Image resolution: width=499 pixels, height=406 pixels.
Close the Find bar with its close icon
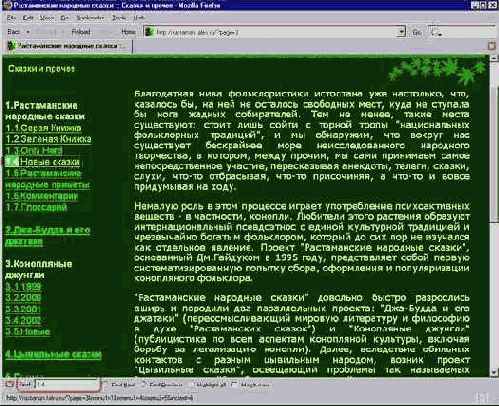(9, 384)
